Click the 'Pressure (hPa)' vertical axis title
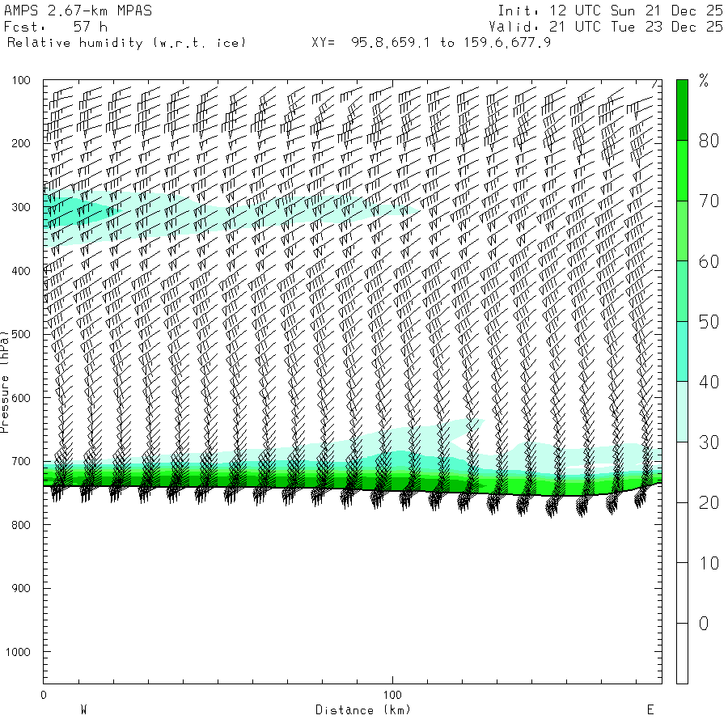The height and width of the screenshot is (728, 728). [x=4, y=382]
